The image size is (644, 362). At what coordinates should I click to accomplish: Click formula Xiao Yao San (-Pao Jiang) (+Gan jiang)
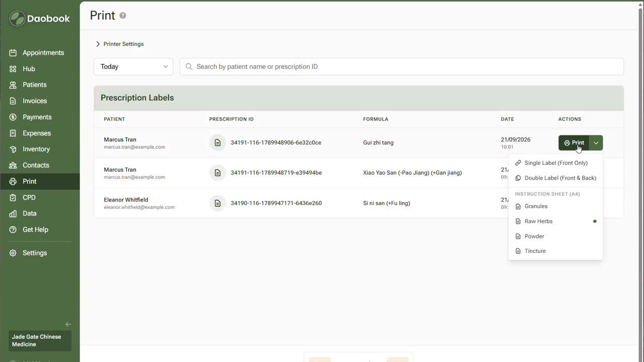[x=413, y=173]
